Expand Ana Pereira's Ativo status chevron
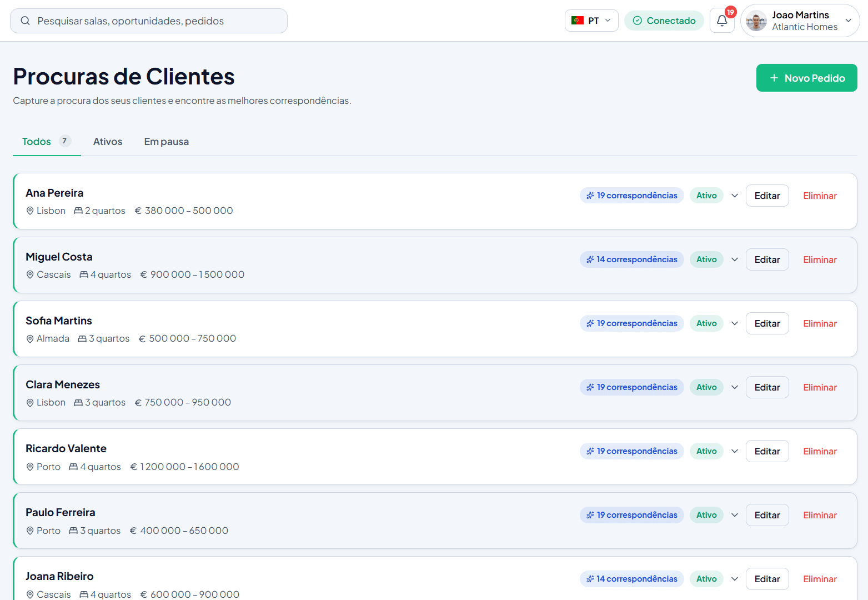This screenshot has width=868, height=600. tap(735, 196)
